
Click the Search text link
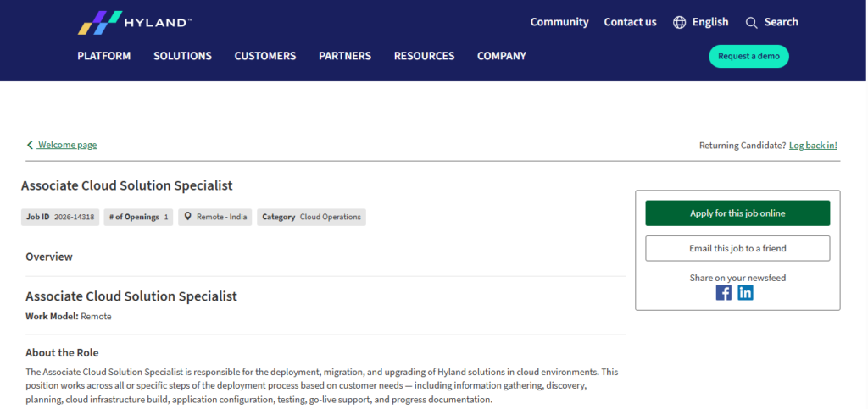point(781,22)
